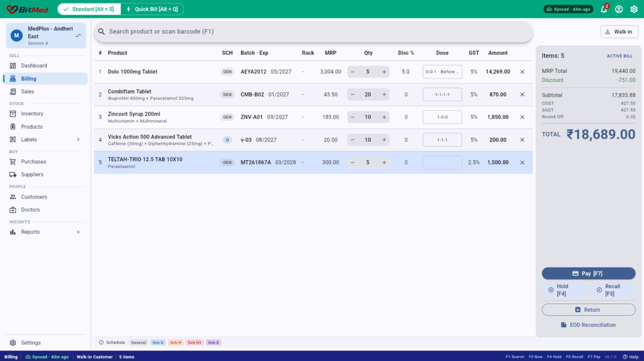Delete the Zincovit Syrup 200ml line

[522, 117]
